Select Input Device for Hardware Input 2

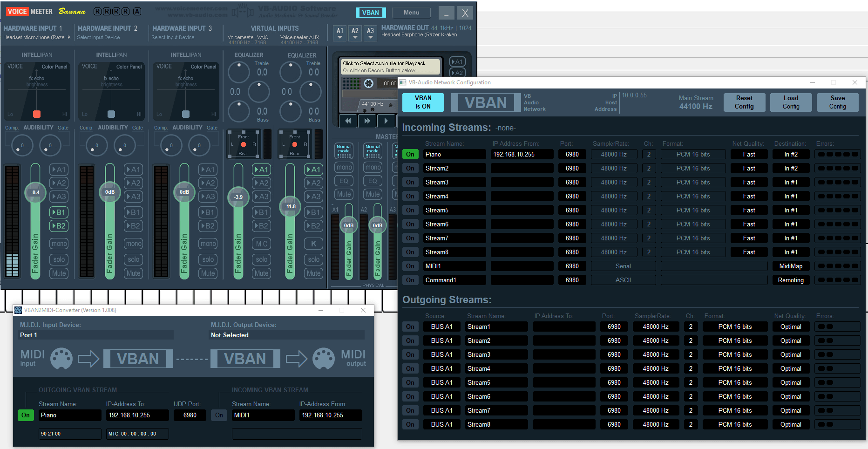pos(98,37)
